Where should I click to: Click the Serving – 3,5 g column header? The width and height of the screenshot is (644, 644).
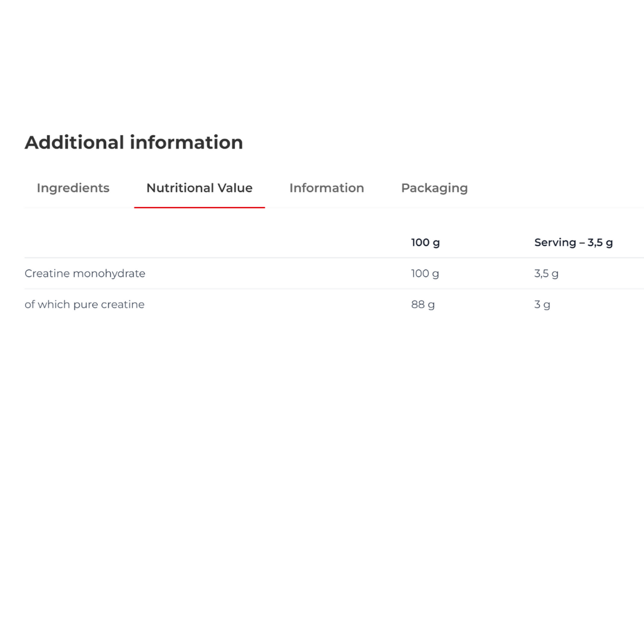pos(574,243)
